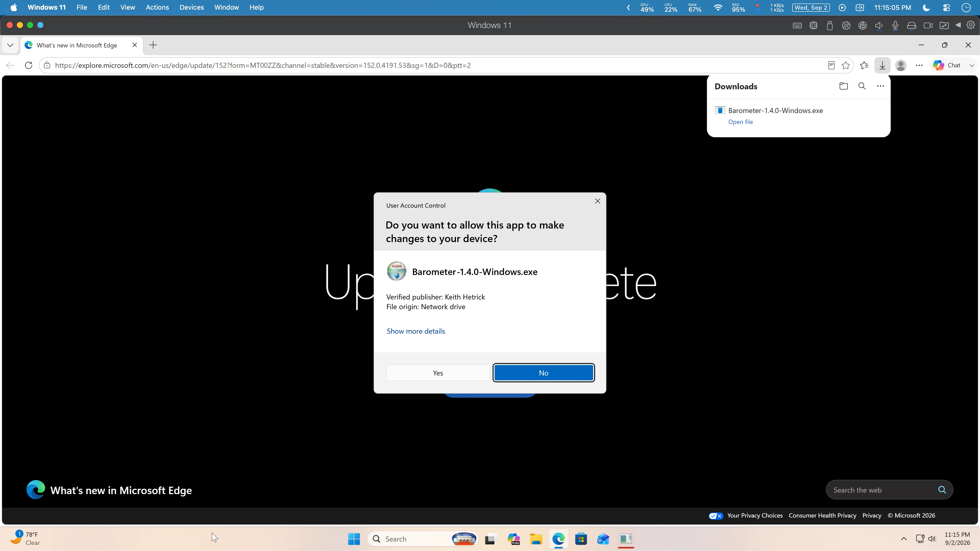Click the taskbar Search box
Screen dimensions: 980x551
pyautogui.click(x=423, y=539)
